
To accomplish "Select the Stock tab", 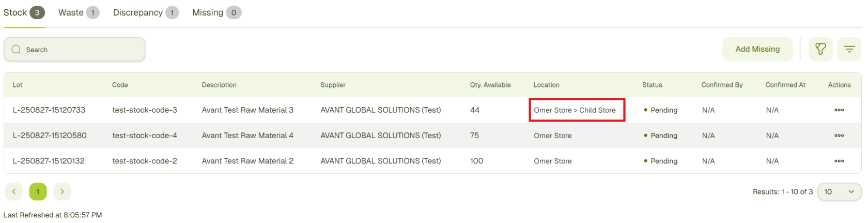I will coord(24,12).
